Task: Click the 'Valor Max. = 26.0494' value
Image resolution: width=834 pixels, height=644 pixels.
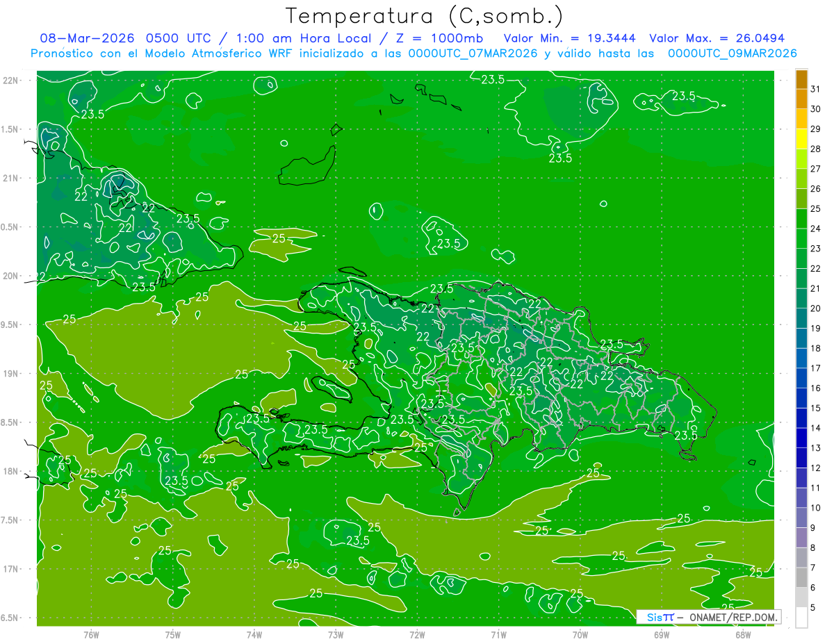Action: point(717,38)
